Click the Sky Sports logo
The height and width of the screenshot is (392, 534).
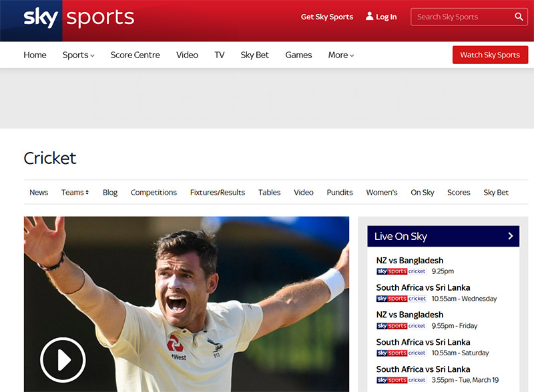point(79,18)
